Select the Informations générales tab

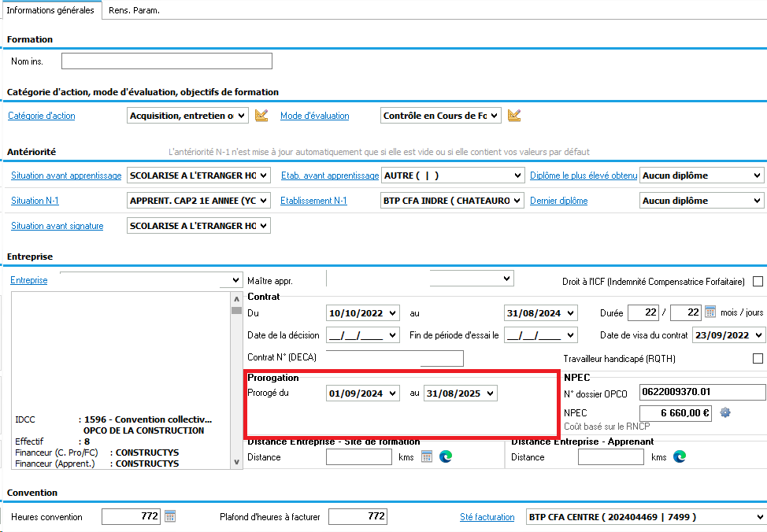[x=50, y=10]
